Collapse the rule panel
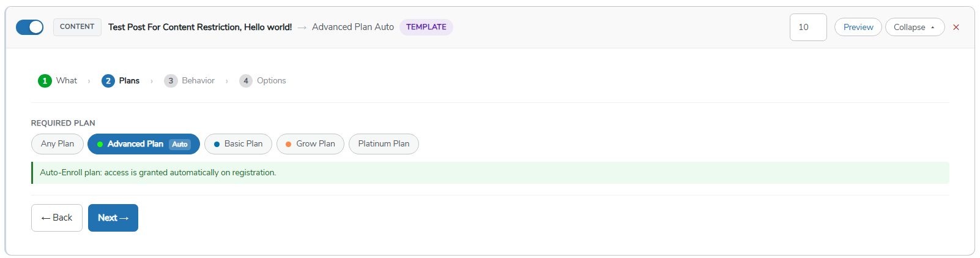 pyautogui.click(x=915, y=27)
